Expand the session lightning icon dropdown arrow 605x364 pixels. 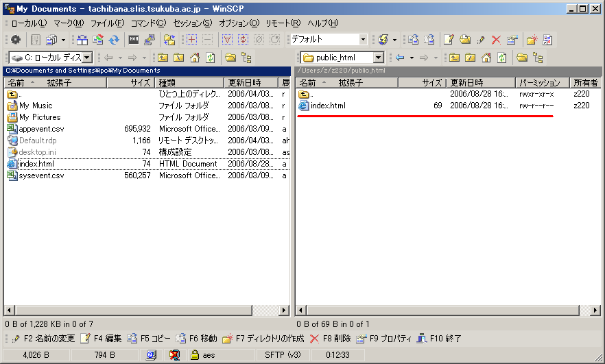[394, 39]
